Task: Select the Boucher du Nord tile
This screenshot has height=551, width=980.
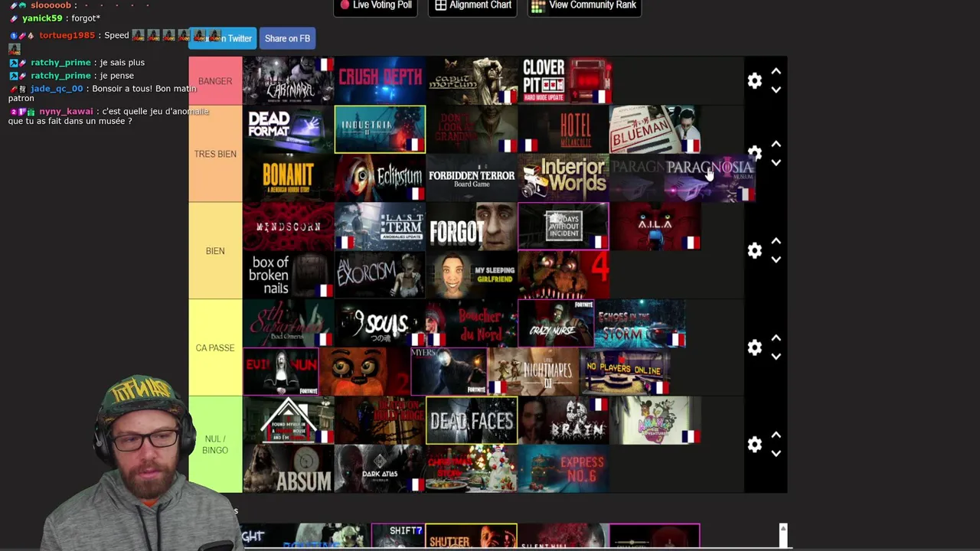Action: tap(472, 324)
